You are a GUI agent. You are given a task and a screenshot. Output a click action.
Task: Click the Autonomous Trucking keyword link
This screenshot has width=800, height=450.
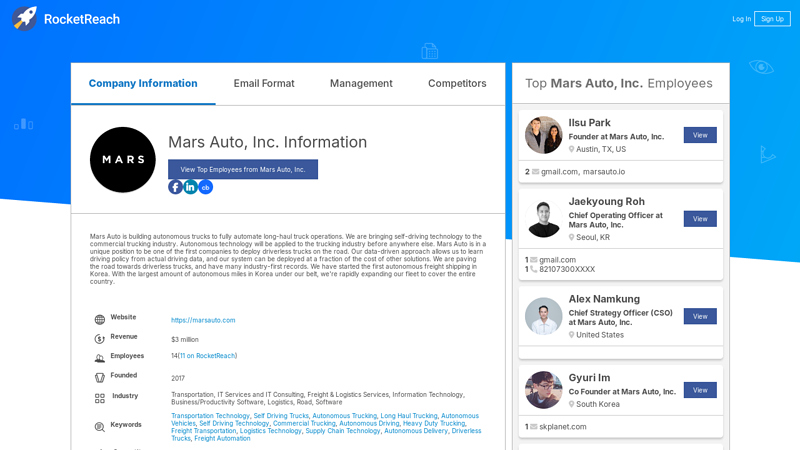pyautogui.click(x=344, y=416)
